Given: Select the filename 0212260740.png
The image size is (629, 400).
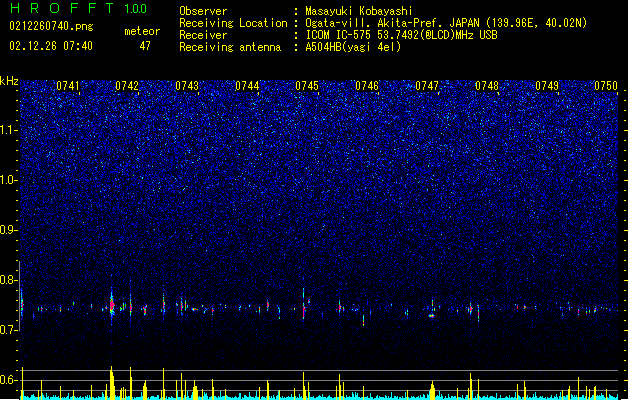Looking at the screenshot, I should coord(51,26).
